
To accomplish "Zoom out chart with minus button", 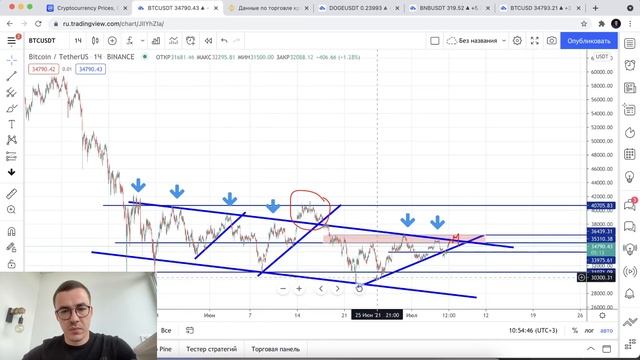I will coord(283,289).
